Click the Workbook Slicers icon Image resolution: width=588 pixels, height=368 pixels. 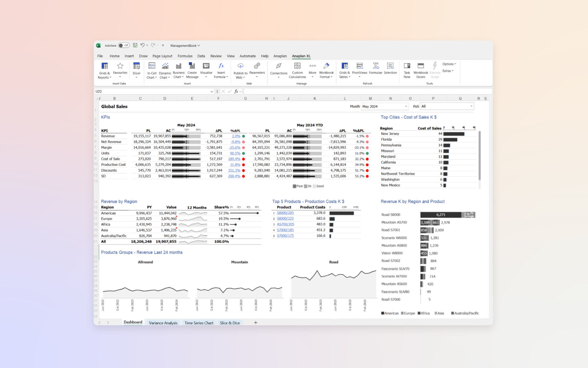(x=420, y=70)
